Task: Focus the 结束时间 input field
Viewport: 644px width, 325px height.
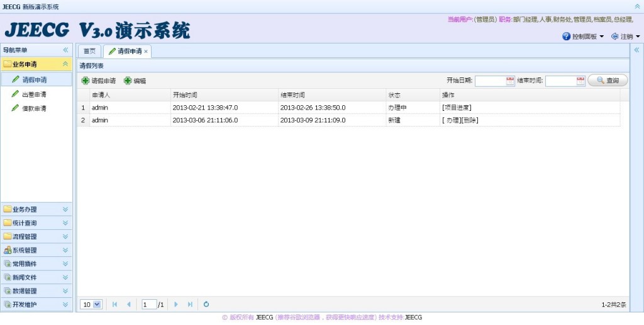Action: click(x=560, y=81)
